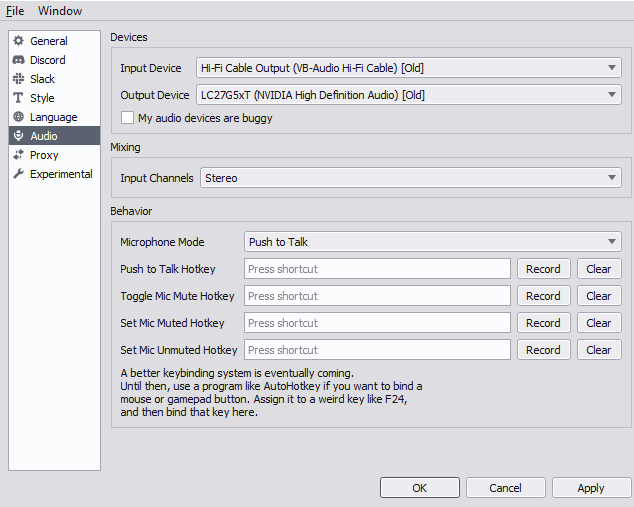Click the 'Devices' section heading
634x507 pixels.
coord(129,37)
